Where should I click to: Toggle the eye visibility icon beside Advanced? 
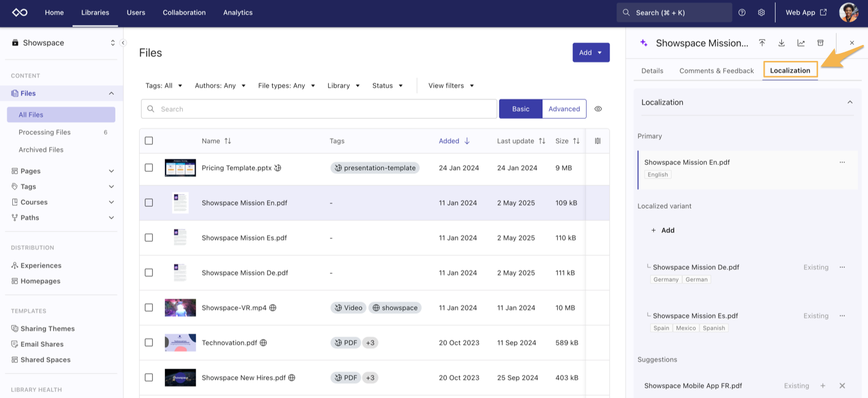click(598, 109)
